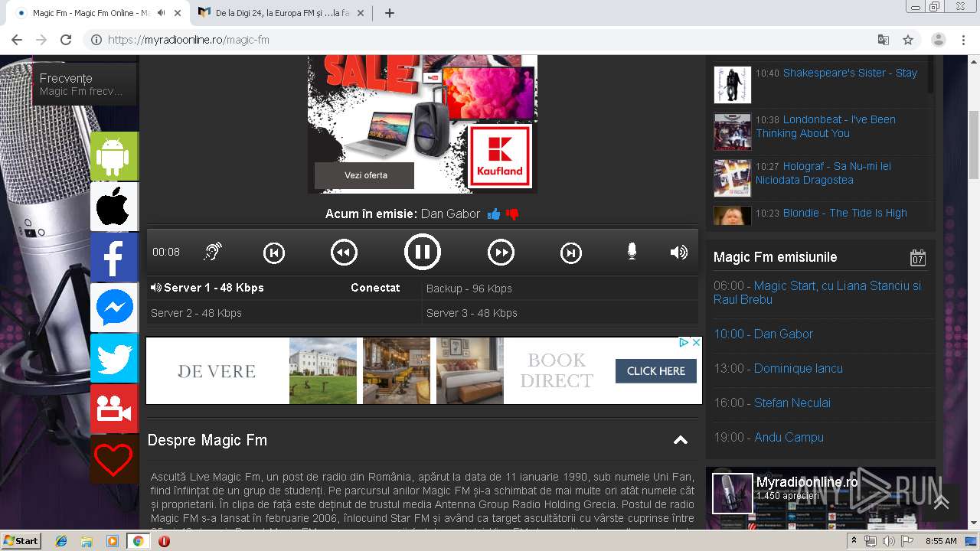The height and width of the screenshot is (551, 980).
Task: Click CLICK HERE on De Vere ad
Action: tap(655, 371)
